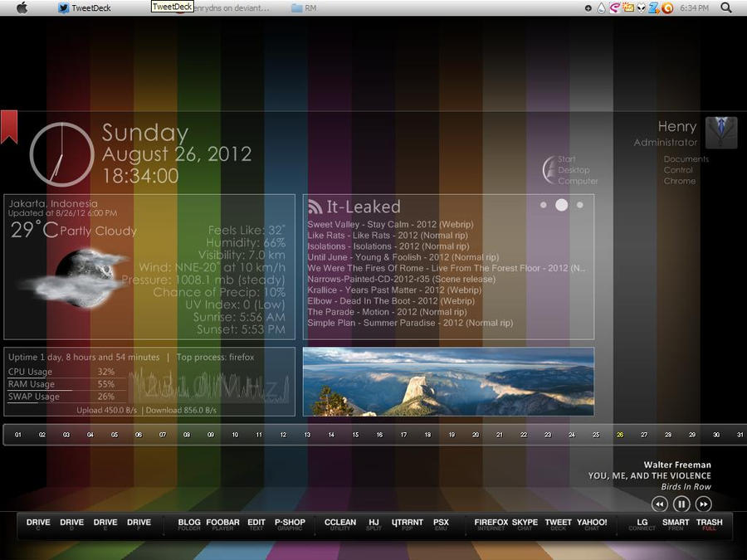Select the last feed page dot
The width and height of the screenshot is (747, 560).
tap(580, 205)
